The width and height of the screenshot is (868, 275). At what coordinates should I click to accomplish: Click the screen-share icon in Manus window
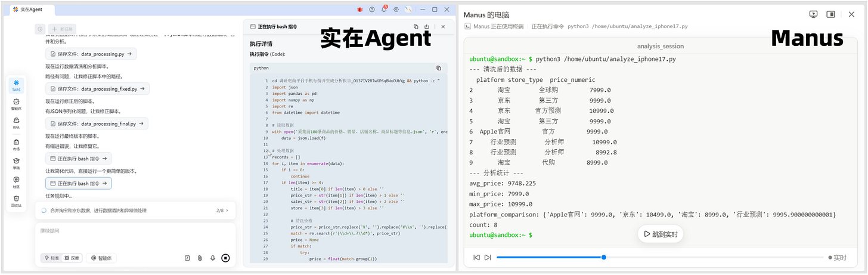(x=813, y=14)
